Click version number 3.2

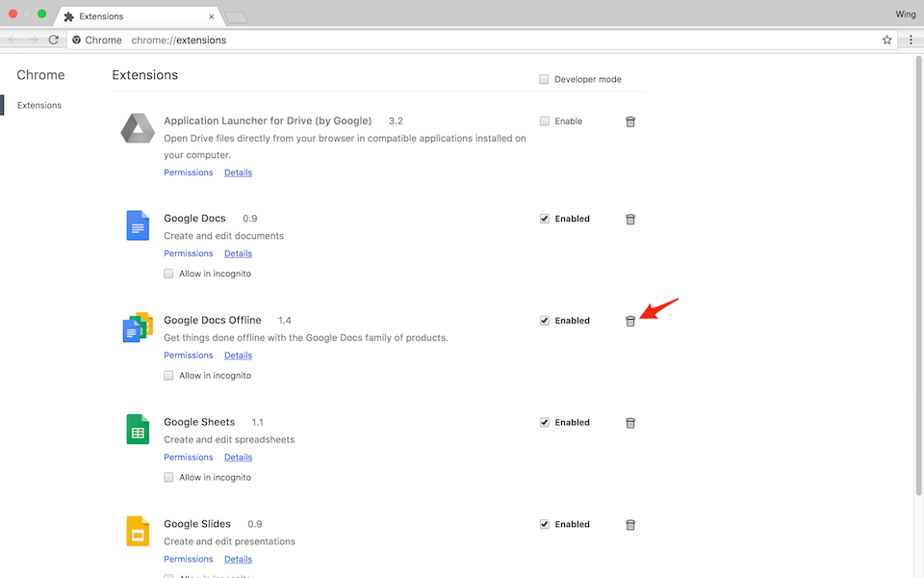pos(396,121)
